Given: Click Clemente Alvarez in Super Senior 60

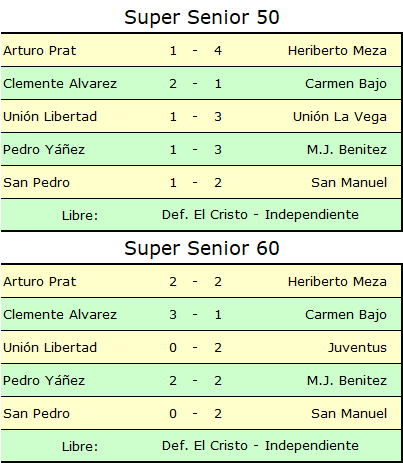Looking at the screenshot, I should coord(60,314).
